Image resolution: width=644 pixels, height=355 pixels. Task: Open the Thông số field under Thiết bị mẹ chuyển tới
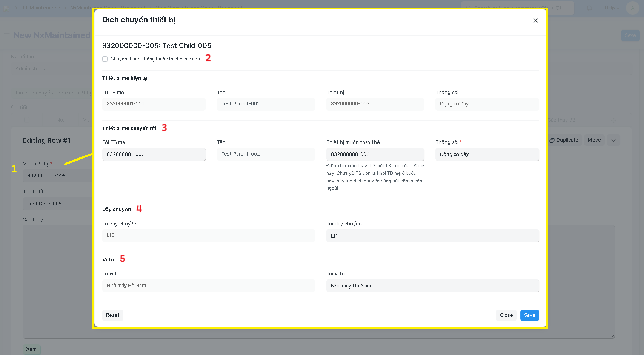[x=487, y=154]
